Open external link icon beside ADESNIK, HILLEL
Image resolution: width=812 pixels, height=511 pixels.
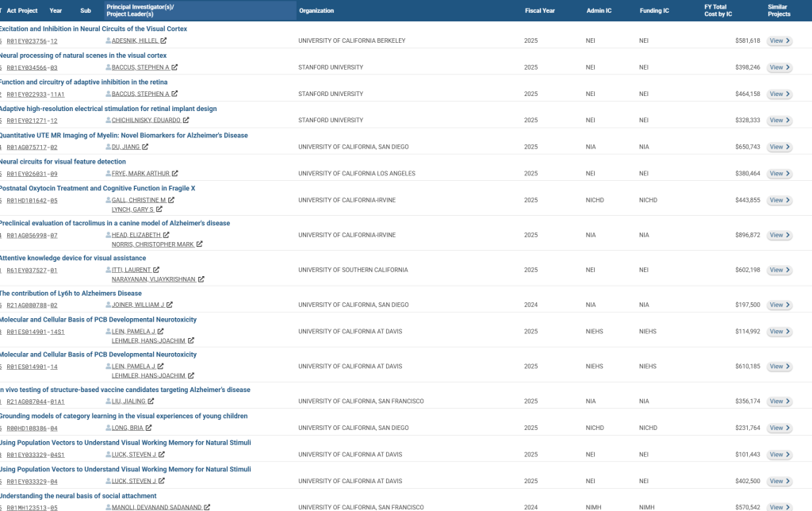(x=164, y=40)
